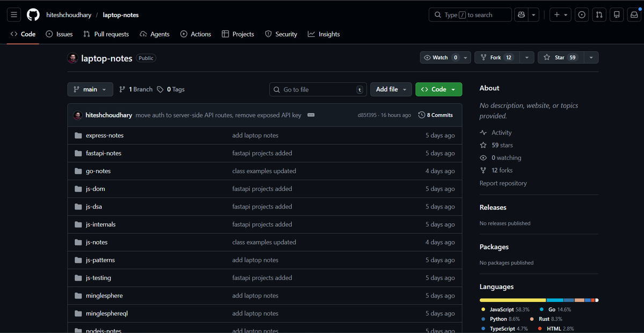This screenshot has width=644, height=333.
Task: Open the Pull requests tab
Action: pyautogui.click(x=106, y=34)
